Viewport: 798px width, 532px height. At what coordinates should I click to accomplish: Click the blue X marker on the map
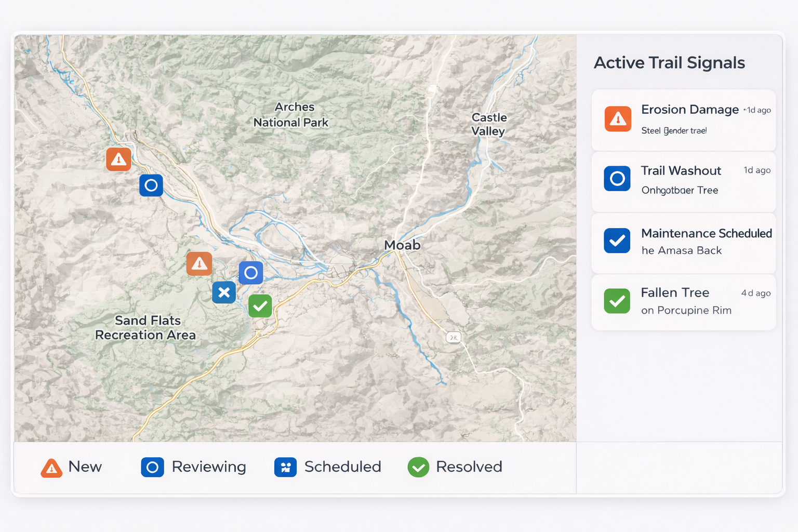click(x=224, y=292)
